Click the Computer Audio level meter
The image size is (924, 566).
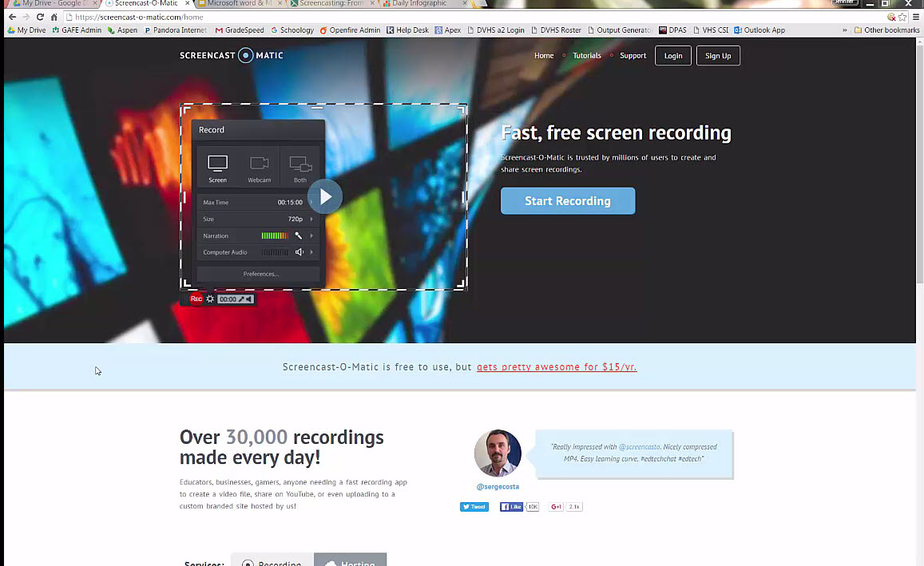point(275,252)
